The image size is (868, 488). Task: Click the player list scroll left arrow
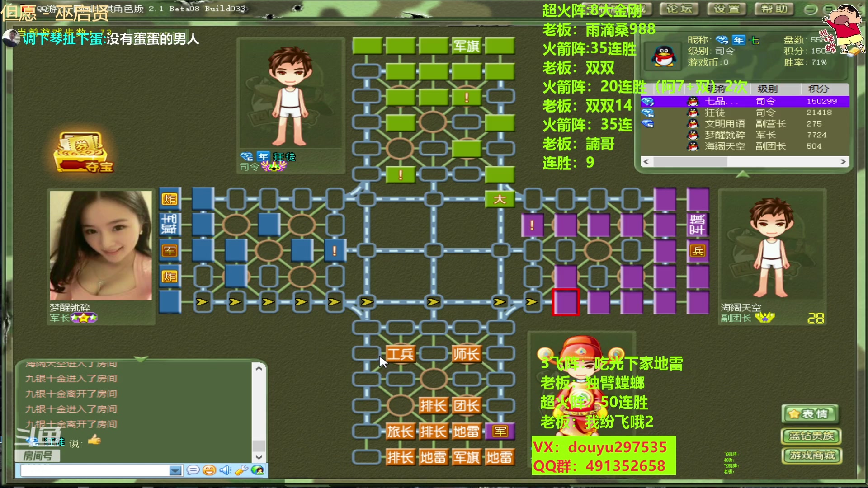(x=646, y=162)
